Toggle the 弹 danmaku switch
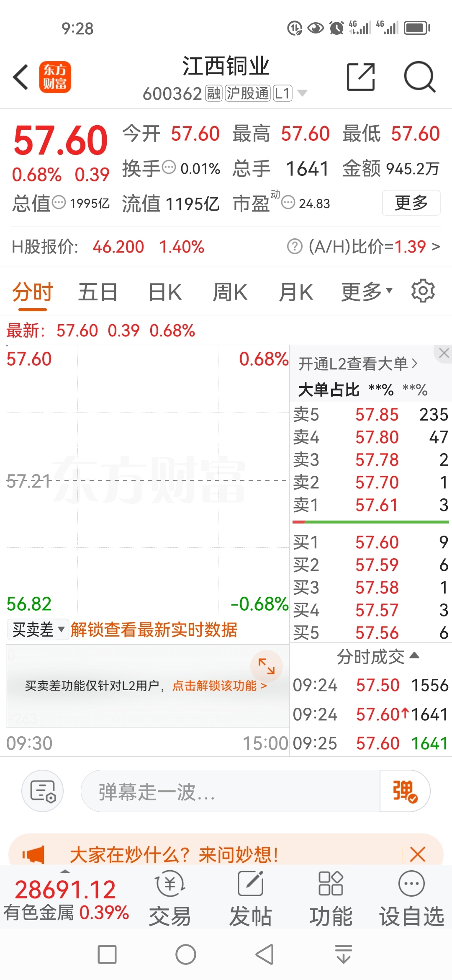The width and height of the screenshot is (452, 980). coord(405,791)
